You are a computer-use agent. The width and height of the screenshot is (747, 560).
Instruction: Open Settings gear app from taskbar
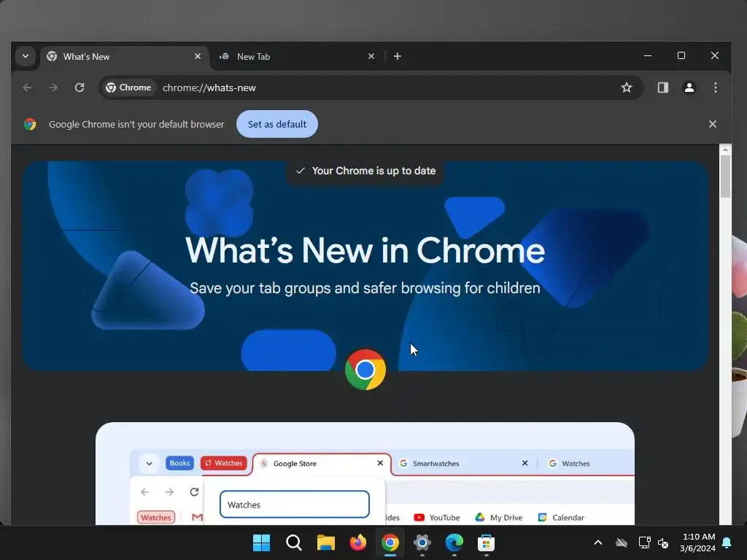click(422, 542)
